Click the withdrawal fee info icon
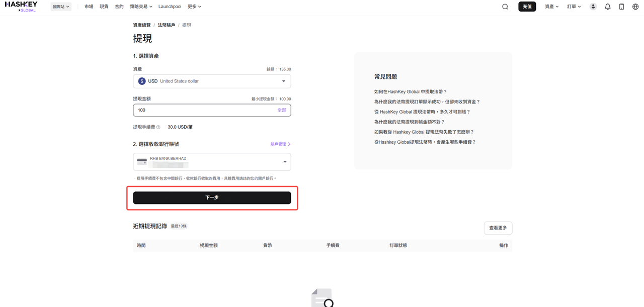This screenshot has width=644, height=307. tap(158, 127)
